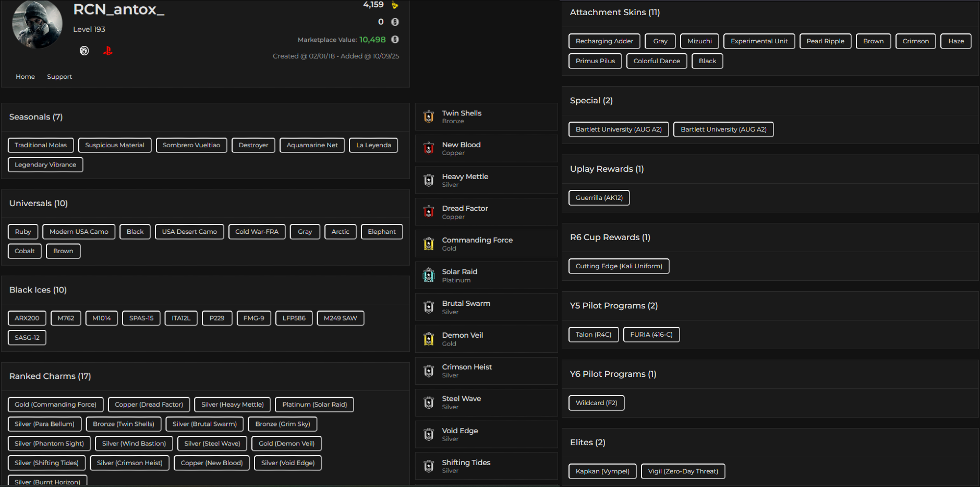Image resolution: width=980 pixels, height=487 pixels.
Task: Select the Shifting Tides Silver rank icon
Action: point(429,467)
